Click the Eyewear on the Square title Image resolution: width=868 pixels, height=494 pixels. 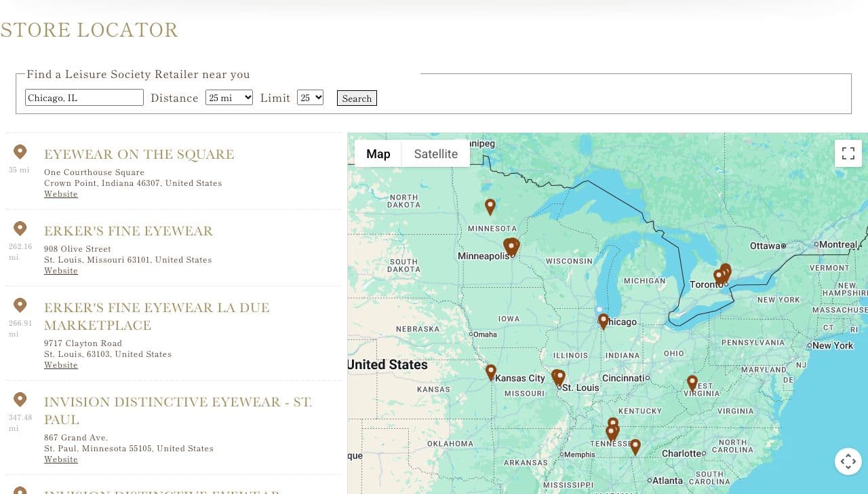point(139,155)
